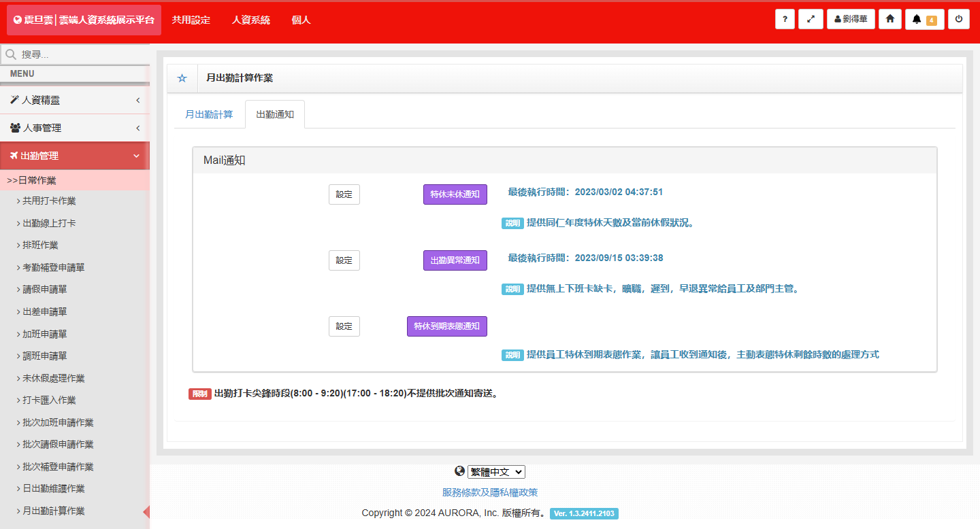Click the 震旦雲 platform logo

[84, 20]
